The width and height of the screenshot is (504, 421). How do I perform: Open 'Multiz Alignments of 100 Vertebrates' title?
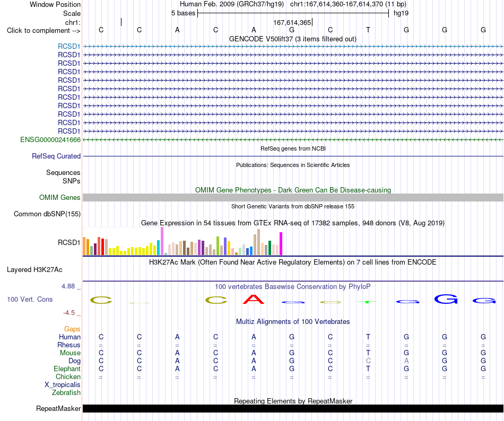pos(293,321)
